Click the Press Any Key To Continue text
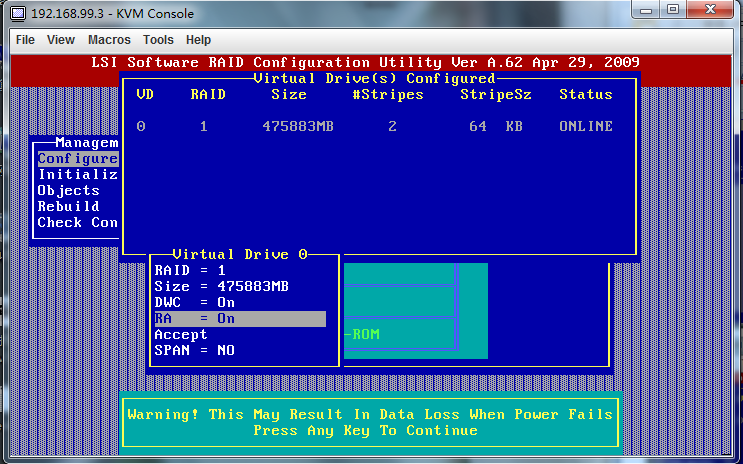The width and height of the screenshot is (743, 464). coord(365,431)
